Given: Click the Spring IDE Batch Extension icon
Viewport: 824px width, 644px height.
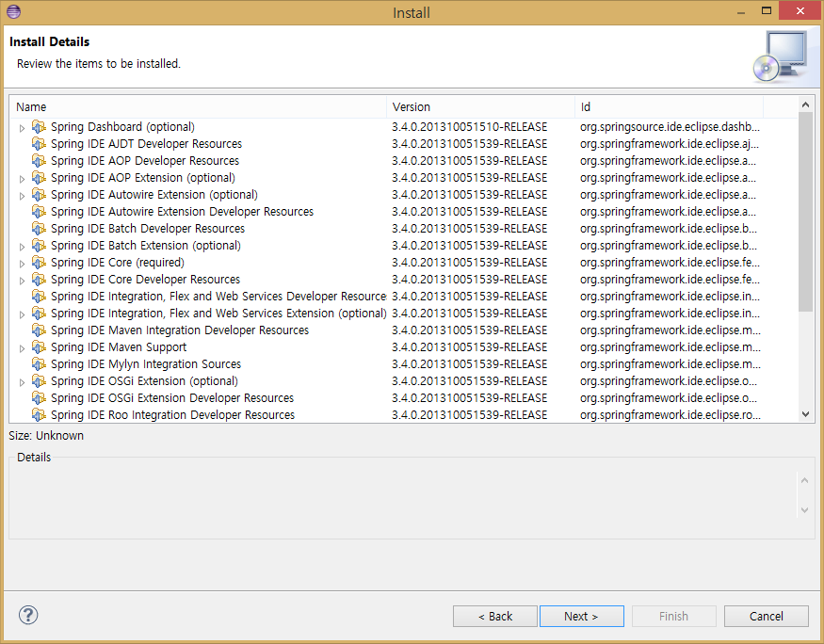Looking at the screenshot, I should 39,246.
